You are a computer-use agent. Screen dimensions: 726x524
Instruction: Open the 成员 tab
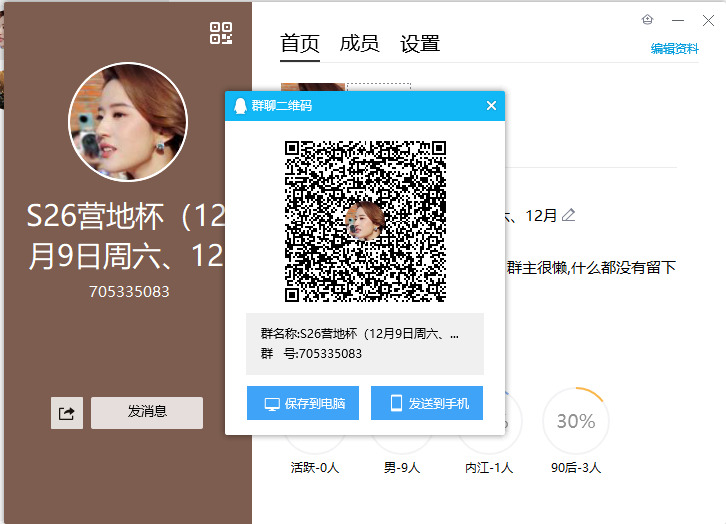359,44
